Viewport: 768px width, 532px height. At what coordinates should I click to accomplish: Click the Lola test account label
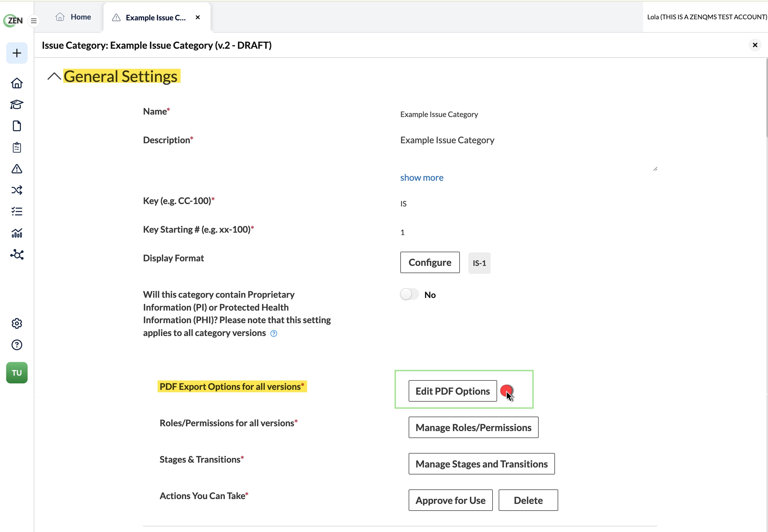click(707, 17)
